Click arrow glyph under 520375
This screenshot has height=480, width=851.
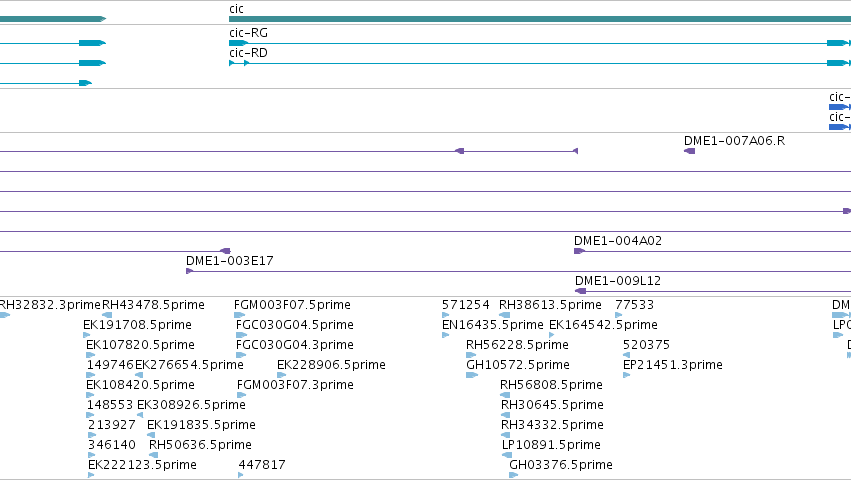[626, 355]
